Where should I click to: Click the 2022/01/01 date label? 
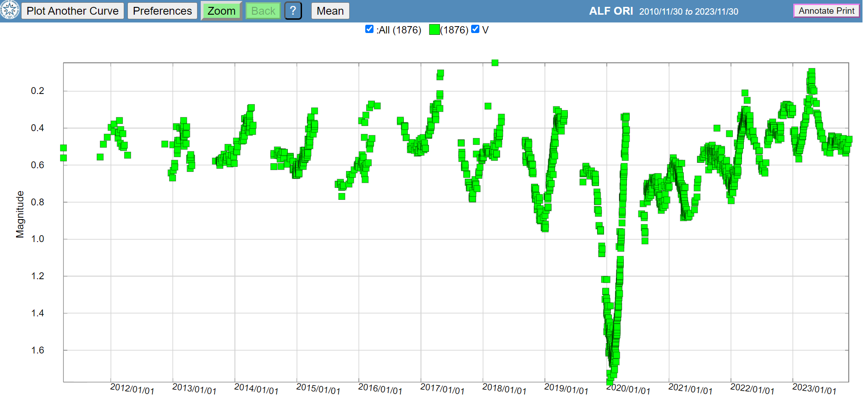point(752,389)
